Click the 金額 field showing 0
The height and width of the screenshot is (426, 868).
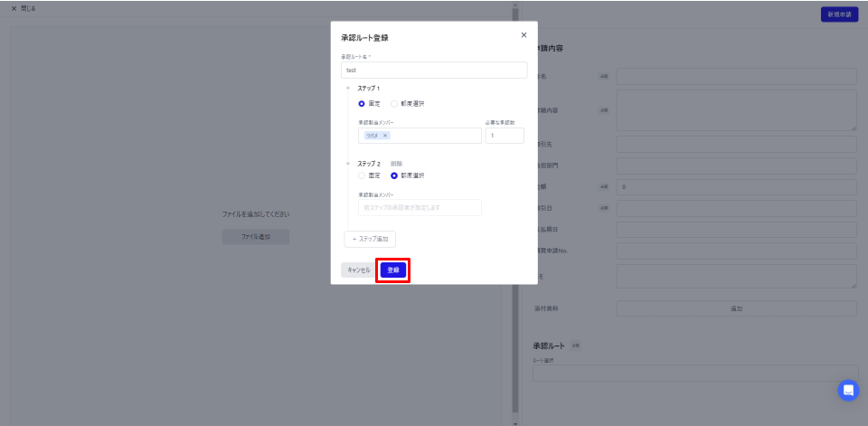point(736,187)
